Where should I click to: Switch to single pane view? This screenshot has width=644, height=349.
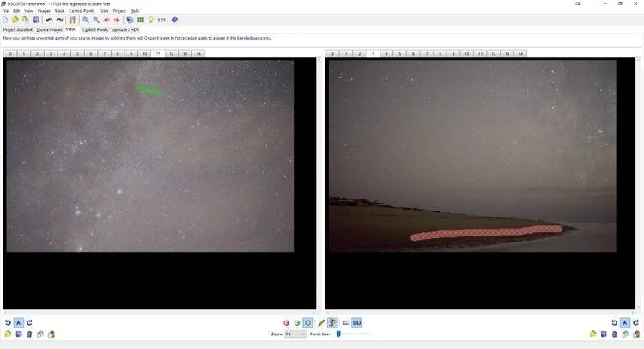(x=346, y=323)
